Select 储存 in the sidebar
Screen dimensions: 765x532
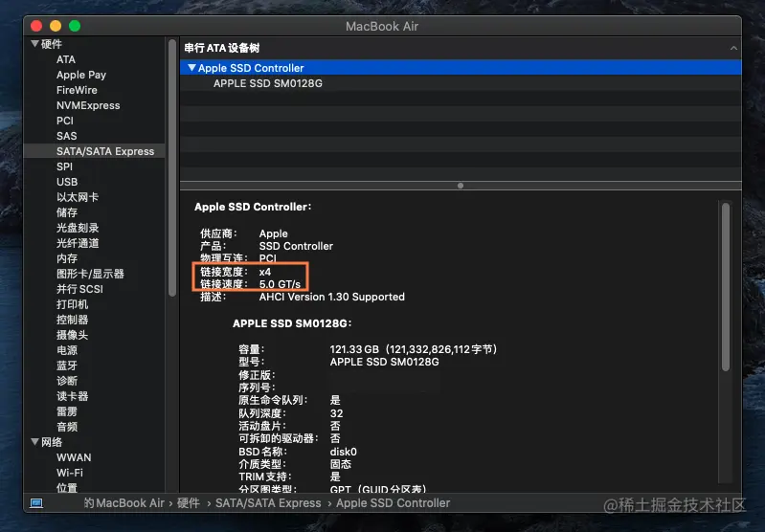tap(67, 212)
